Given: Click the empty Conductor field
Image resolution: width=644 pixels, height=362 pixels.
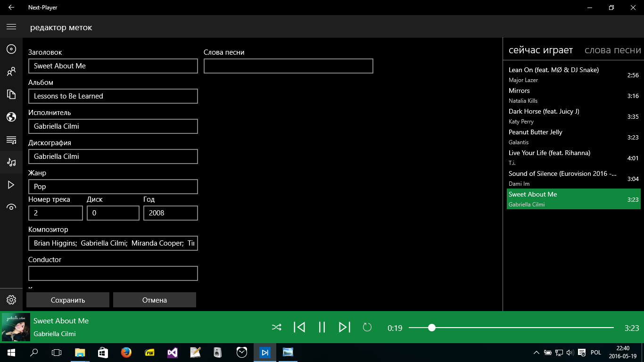Looking at the screenshot, I should (x=113, y=273).
